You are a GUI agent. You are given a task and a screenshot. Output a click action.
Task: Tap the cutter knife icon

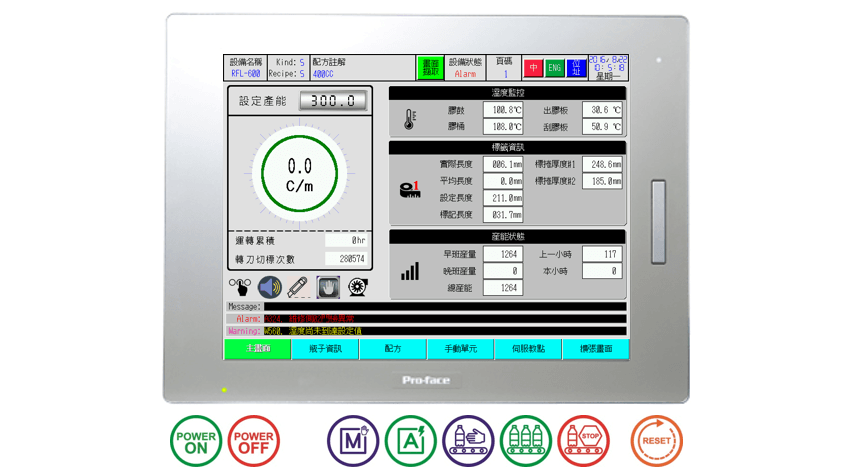click(298, 287)
